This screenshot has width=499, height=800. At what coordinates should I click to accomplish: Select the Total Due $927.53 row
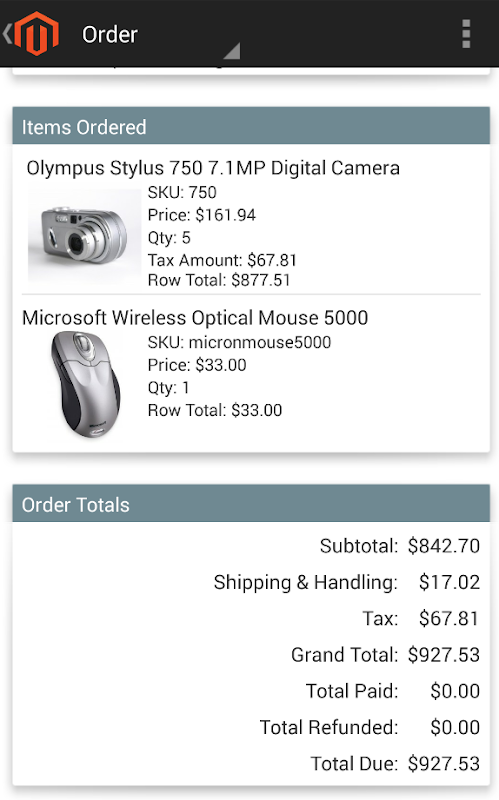coord(395,764)
